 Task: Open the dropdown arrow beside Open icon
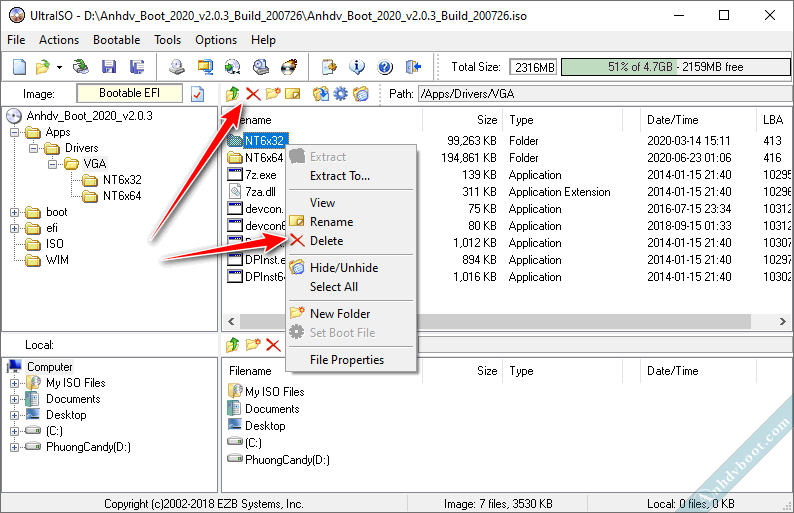59,67
